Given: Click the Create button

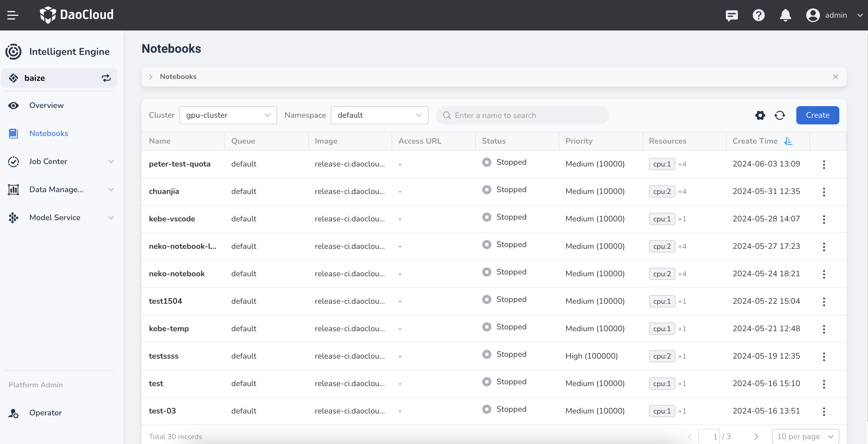Looking at the screenshot, I should (817, 116).
